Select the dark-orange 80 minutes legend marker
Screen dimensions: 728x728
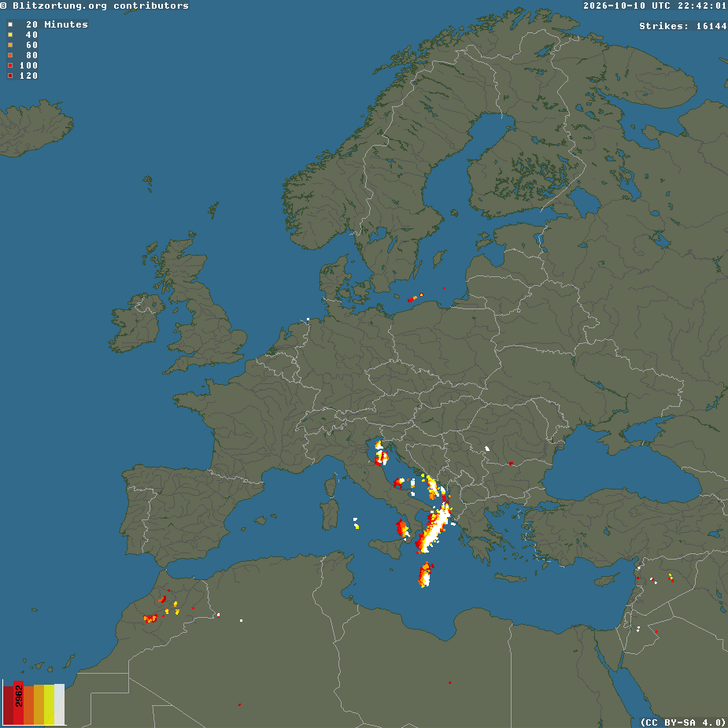10,55
